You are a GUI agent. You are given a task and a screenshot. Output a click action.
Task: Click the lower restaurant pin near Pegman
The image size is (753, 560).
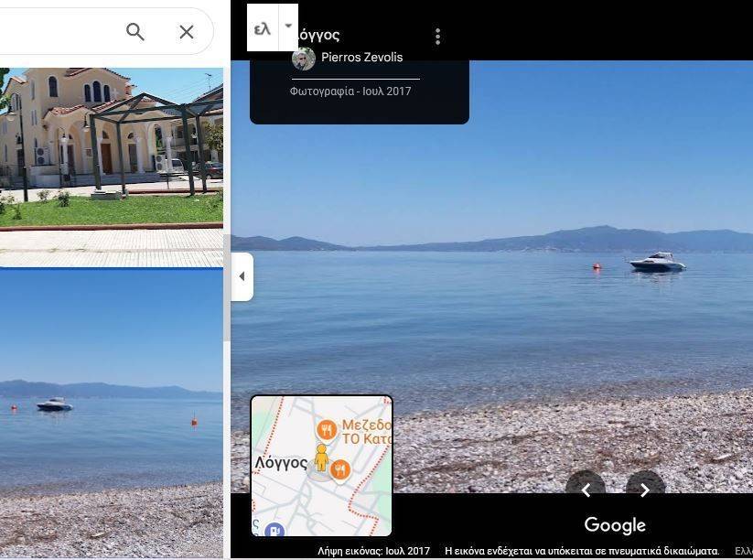[x=340, y=469]
